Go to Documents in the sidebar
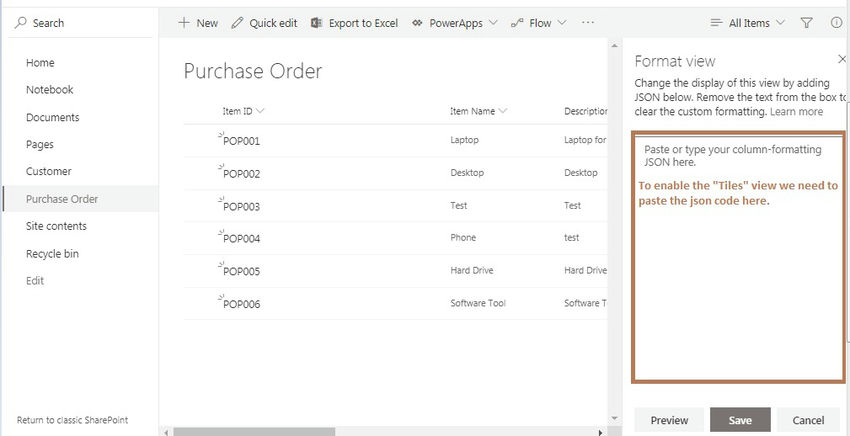850x436 pixels. click(52, 117)
